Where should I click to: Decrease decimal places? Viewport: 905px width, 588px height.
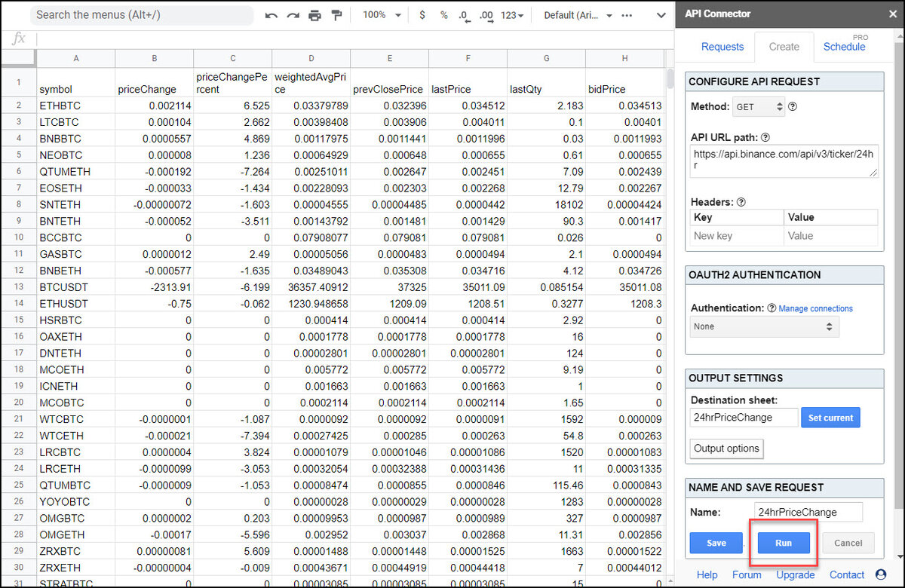tap(463, 15)
